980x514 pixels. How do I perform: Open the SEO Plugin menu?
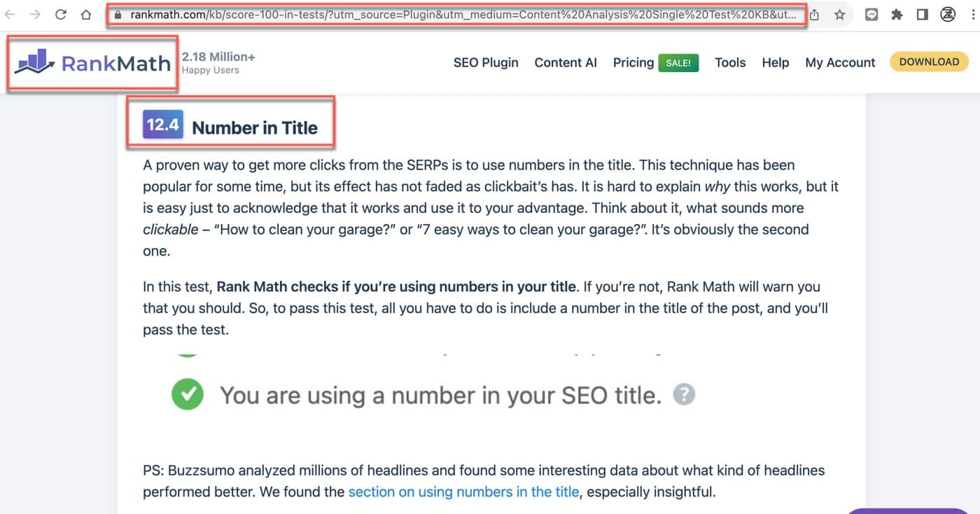pyautogui.click(x=486, y=62)
